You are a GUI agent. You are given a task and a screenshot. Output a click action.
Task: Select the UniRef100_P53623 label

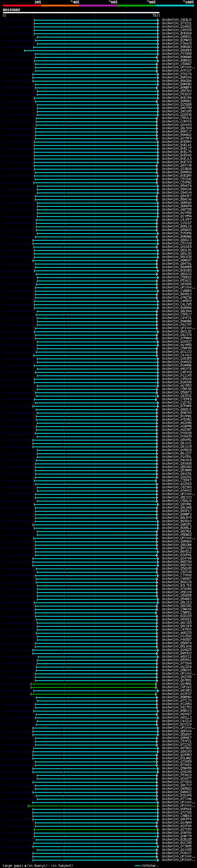[176, 775]
